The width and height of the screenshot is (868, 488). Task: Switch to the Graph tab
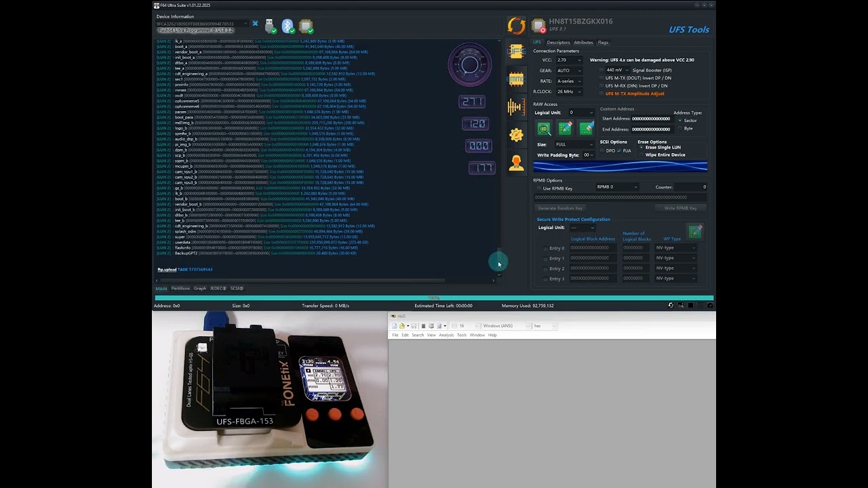pos(200,289)
